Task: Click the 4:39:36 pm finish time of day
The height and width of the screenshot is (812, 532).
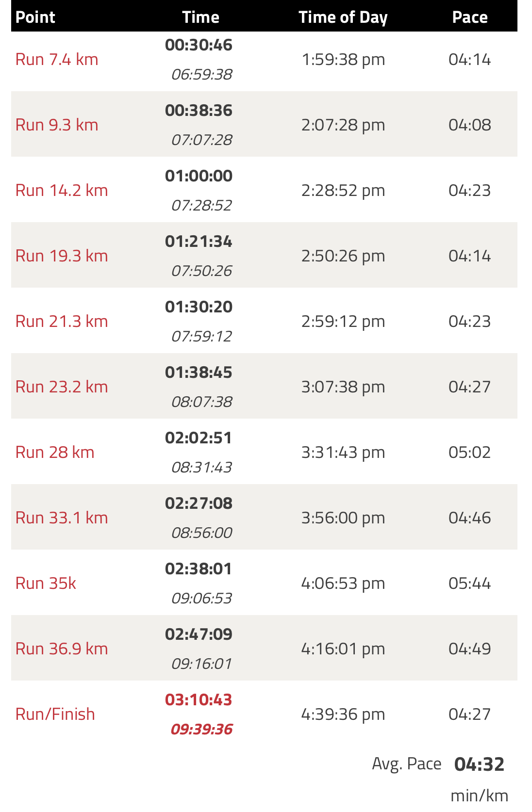Action: pyautogui.click(x=343, y=715)
